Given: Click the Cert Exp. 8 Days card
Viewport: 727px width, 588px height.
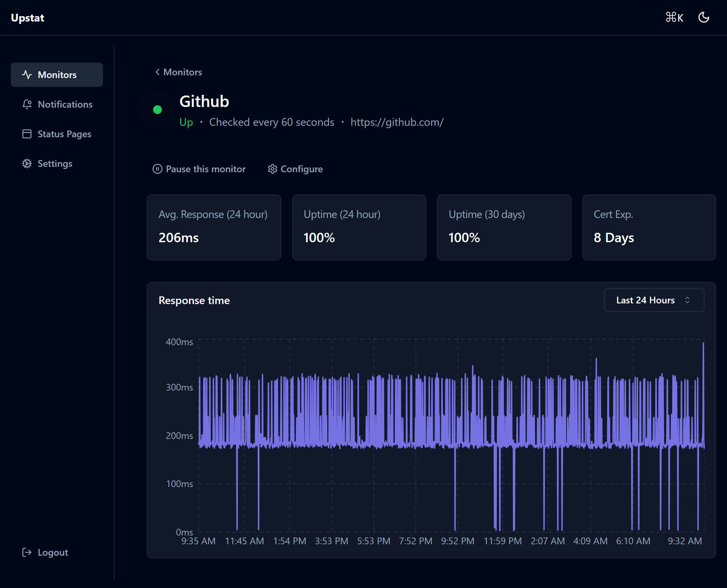Looking at the screenshot, I should [649, 227].
